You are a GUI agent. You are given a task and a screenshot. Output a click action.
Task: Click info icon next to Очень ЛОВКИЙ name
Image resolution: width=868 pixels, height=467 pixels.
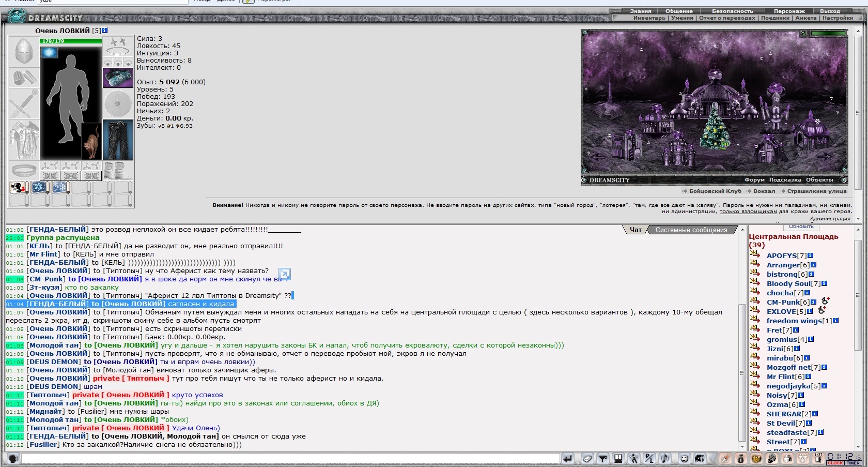click(105, 31)
